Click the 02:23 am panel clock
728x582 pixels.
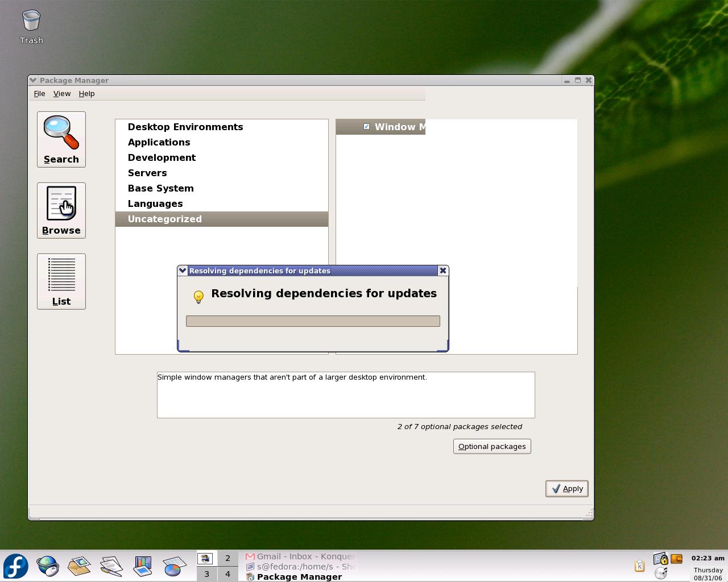[708, 558]
